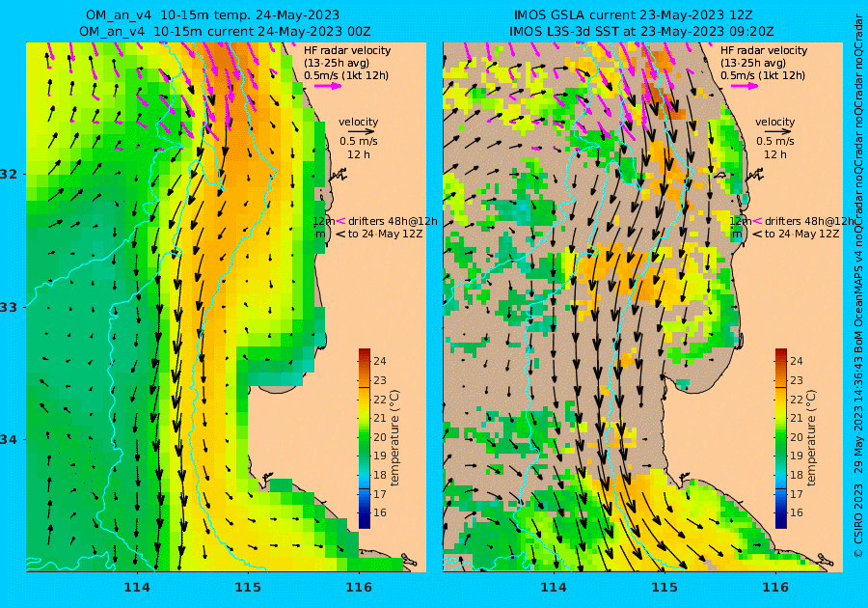Click the magenta HF radar arrow in left legend
The image size is (868, 608).
coord(328,86)
